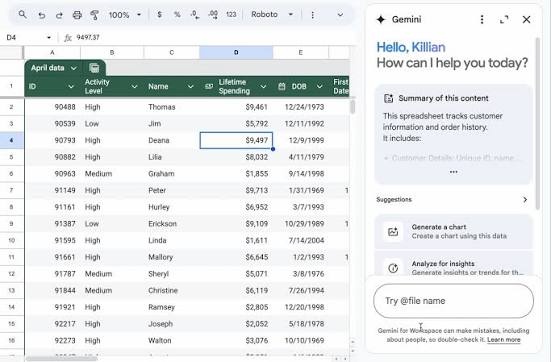This screenshot has height=362, width=551.
Task: Open the Roboto font dropdown
Action: [x=272, y=14]
